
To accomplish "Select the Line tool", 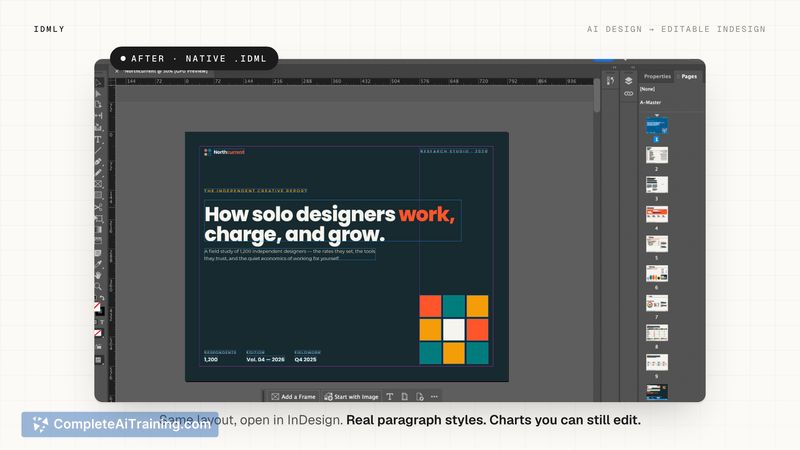I will click(x=98, y=151).
